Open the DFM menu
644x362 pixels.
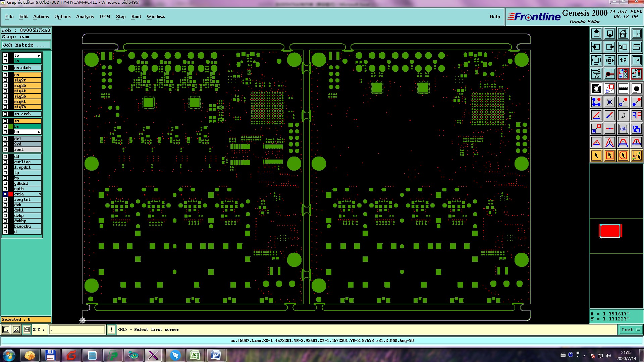click(x=105, y=16)
